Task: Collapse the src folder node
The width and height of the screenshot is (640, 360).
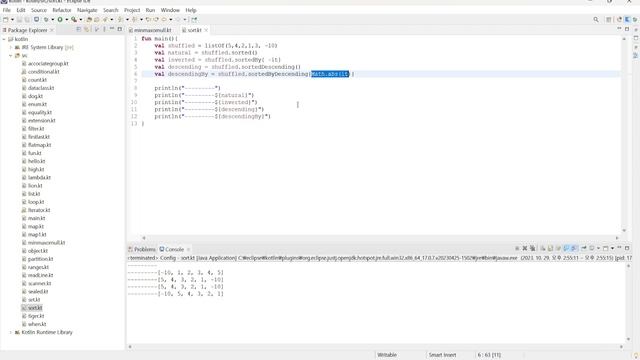Action: [x=11, y=56]
